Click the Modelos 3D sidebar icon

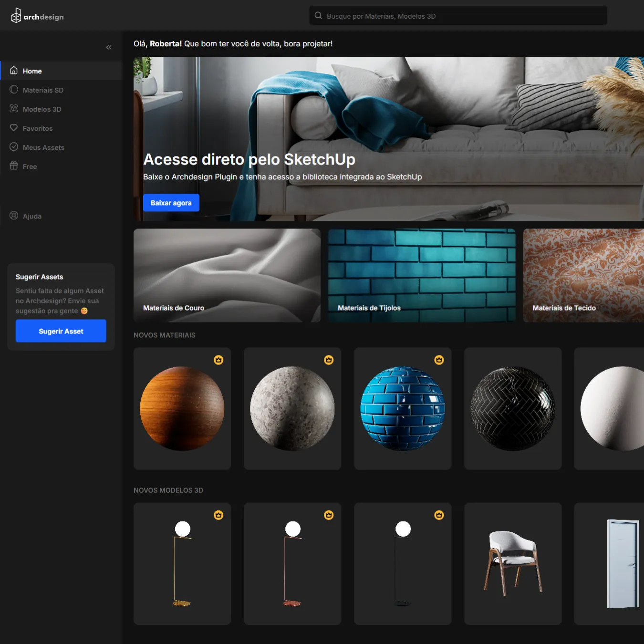point(14,109)
